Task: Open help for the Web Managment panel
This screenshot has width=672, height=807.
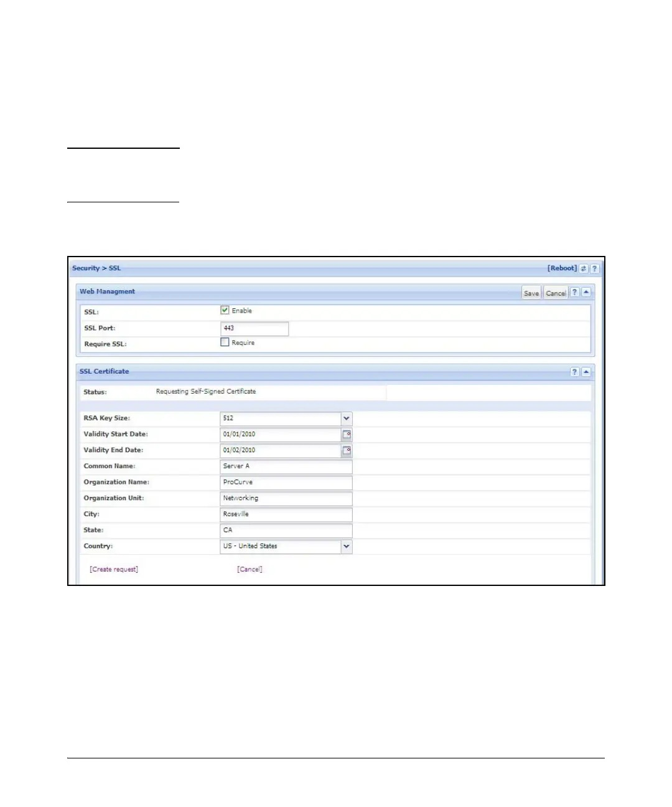Action: point(575,292)
